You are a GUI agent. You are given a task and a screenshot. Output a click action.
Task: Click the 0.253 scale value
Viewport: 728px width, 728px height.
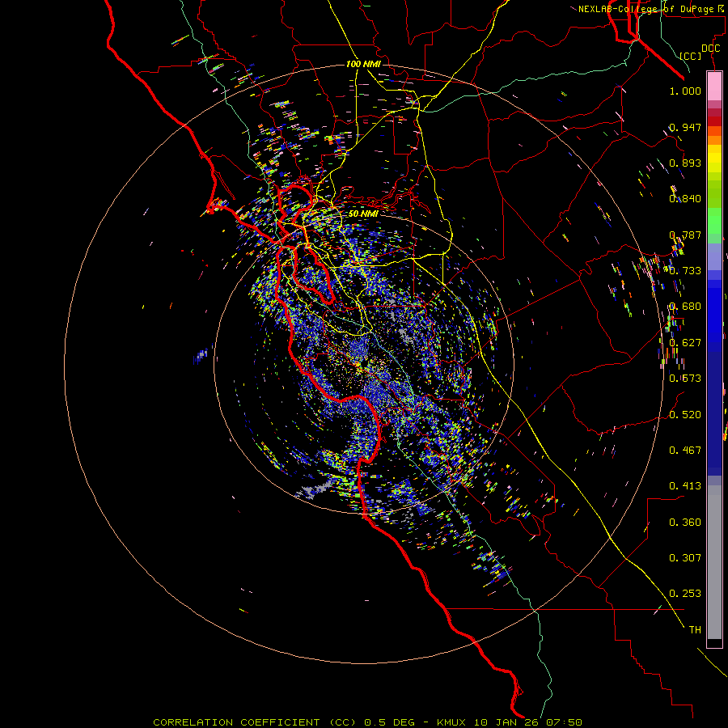[x=685, y=594]
